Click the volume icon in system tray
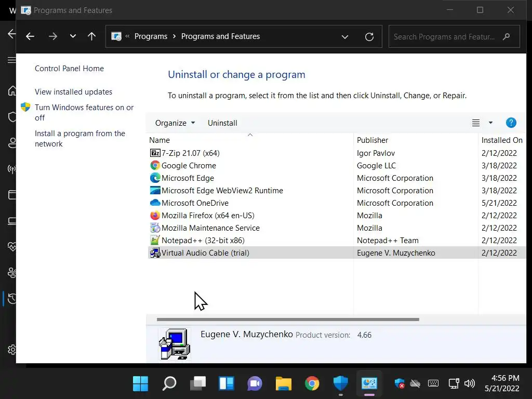This screenshot has width=532, height=399. click(470, 383)
